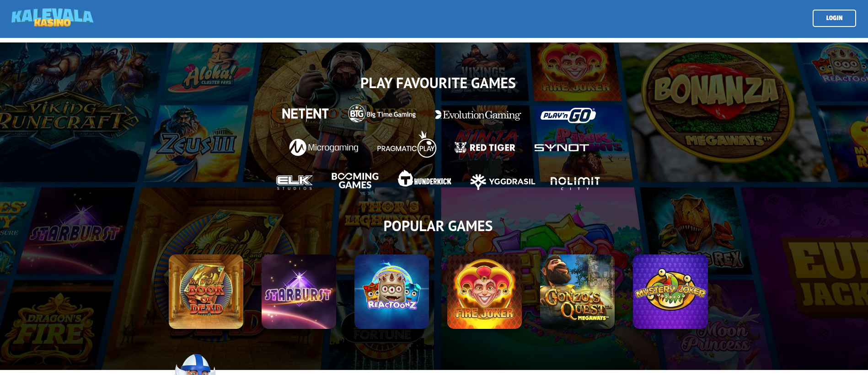Select the Microgaming provider logo
The image size is (868, 375).
click(x=324, y=148)
